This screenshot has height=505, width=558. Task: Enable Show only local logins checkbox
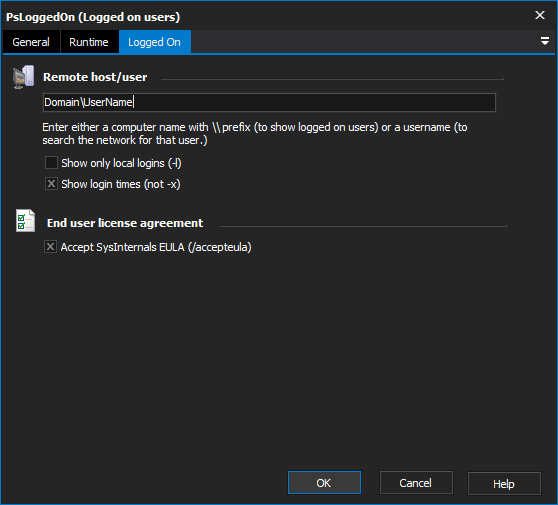coord(51,163)
